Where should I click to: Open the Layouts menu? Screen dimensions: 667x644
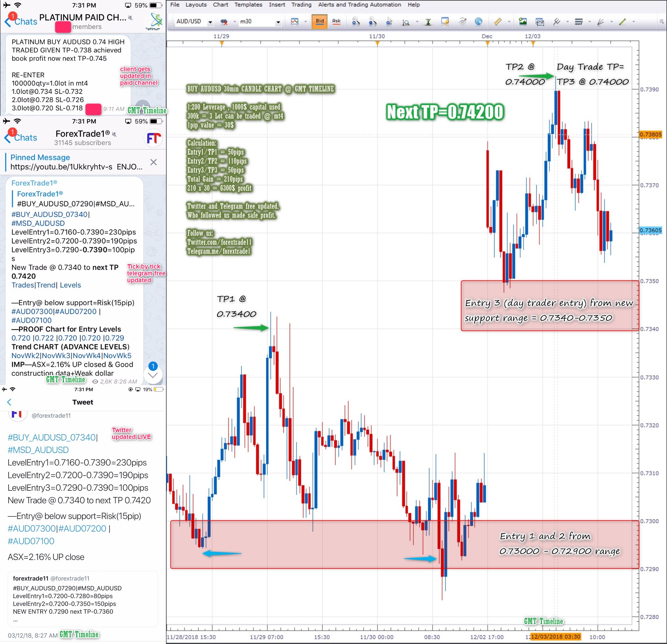196,5
